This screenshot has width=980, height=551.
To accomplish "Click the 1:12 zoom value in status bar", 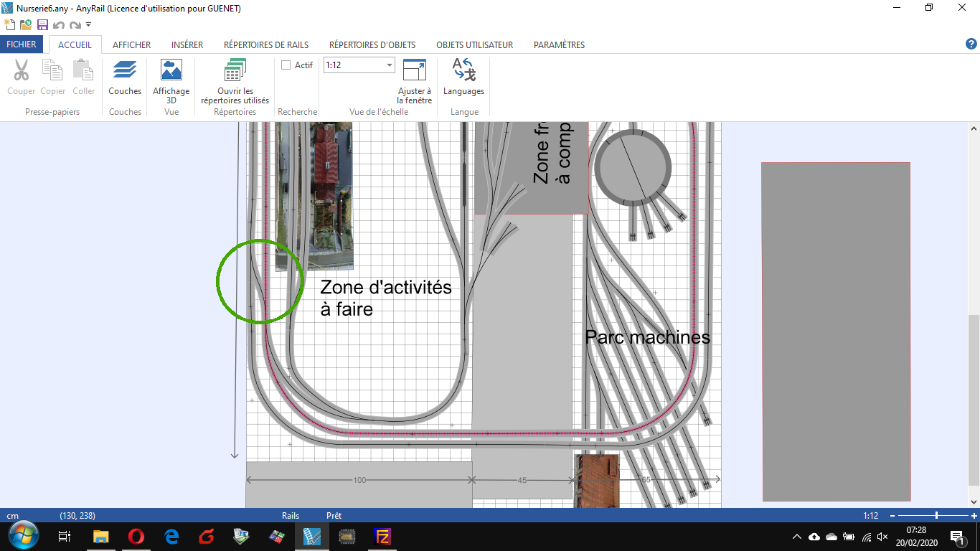I will click(x=870, y=516).
